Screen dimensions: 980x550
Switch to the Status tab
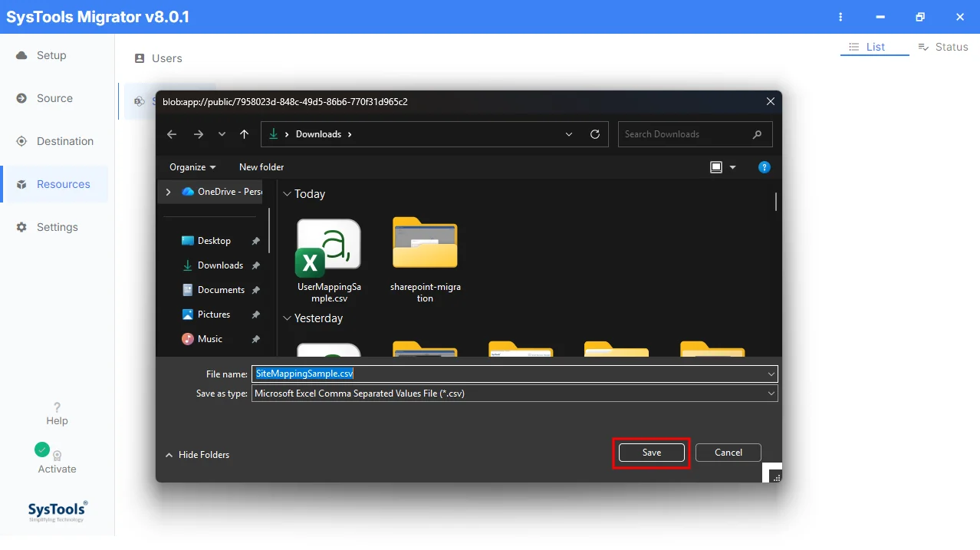click(x=943, y=47)
